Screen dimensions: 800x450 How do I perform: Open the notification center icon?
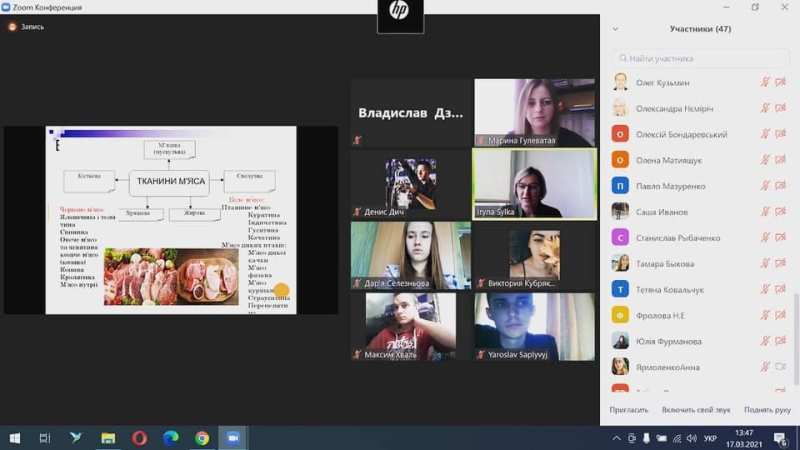780,438
